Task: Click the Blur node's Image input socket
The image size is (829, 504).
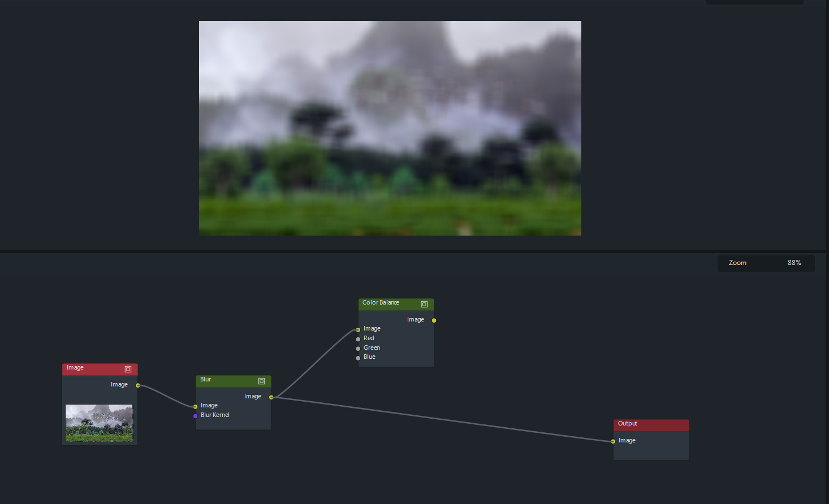Action: point(195,405)
